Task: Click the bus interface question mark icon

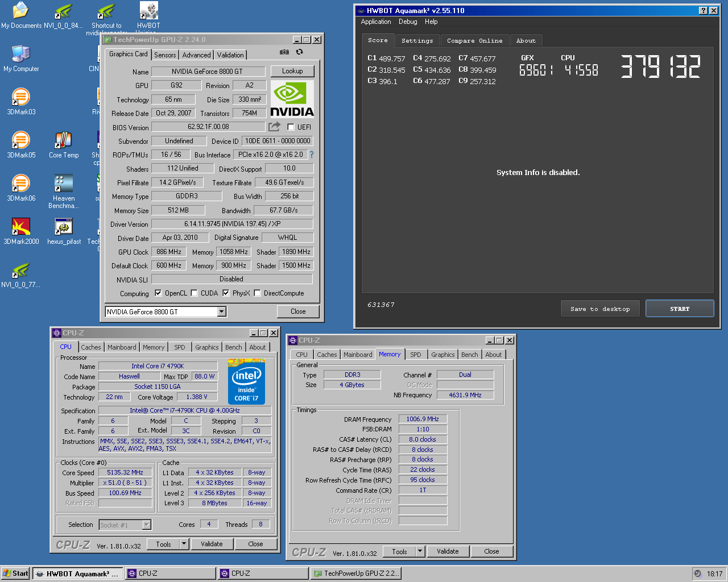Action: pyautogui.click(x=311, y=155)
